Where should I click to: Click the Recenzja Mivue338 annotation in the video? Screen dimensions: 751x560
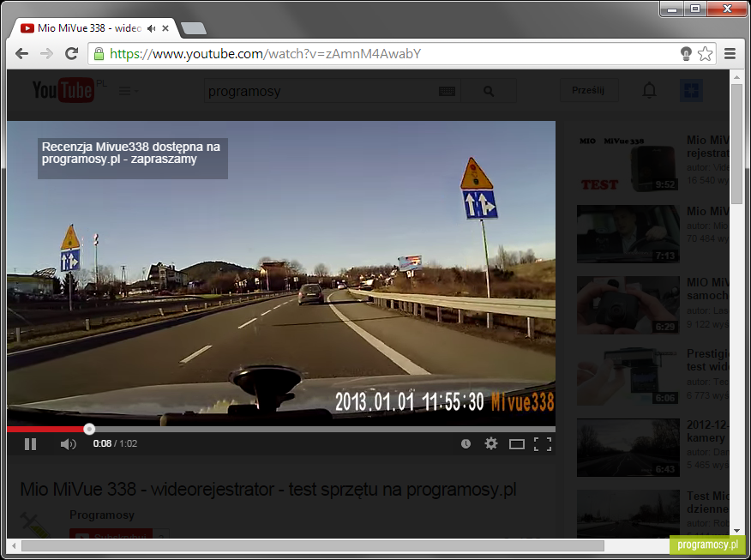(x=132, y=158)
